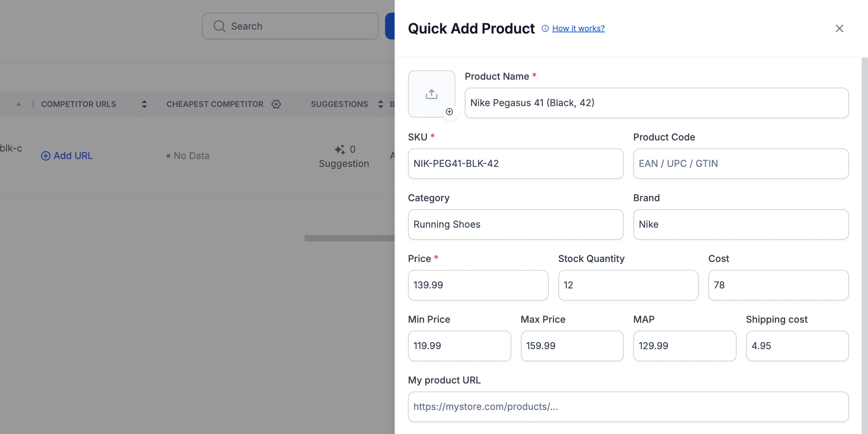This screenshot has height=434, width=868.
Task: Click the Min Price field showing 119.99
Action: click(x=460, y=346)
